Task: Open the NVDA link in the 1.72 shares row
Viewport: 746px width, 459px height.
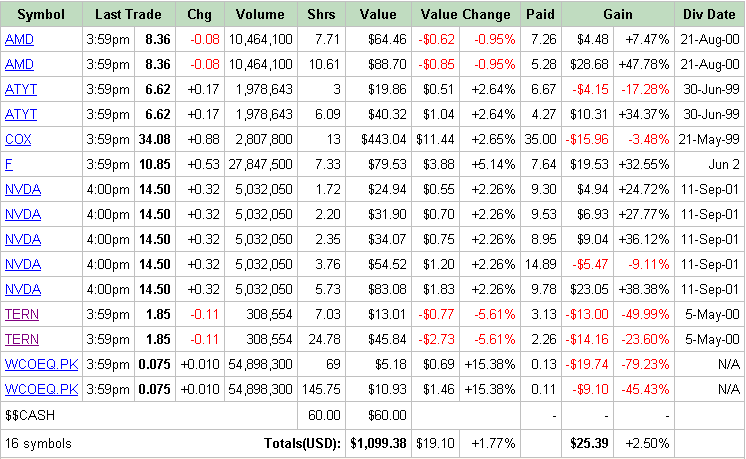Action: pos(23,189)
